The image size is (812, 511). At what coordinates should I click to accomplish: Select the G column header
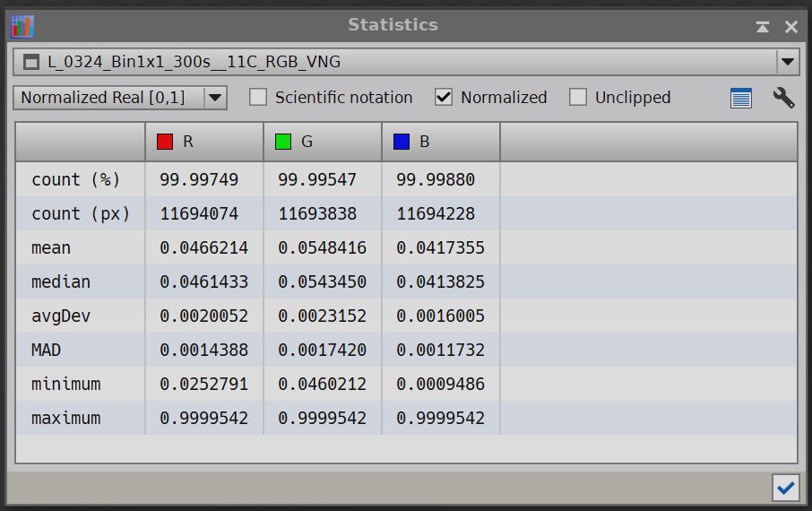click(323, 142)
